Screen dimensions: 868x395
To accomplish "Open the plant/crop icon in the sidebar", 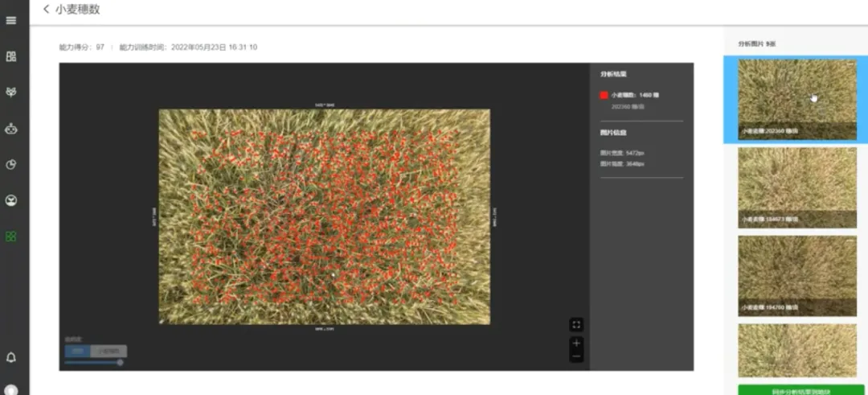I will [x=11, y=93].
